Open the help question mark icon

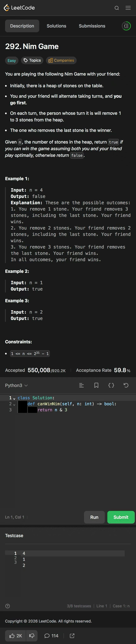7,606
